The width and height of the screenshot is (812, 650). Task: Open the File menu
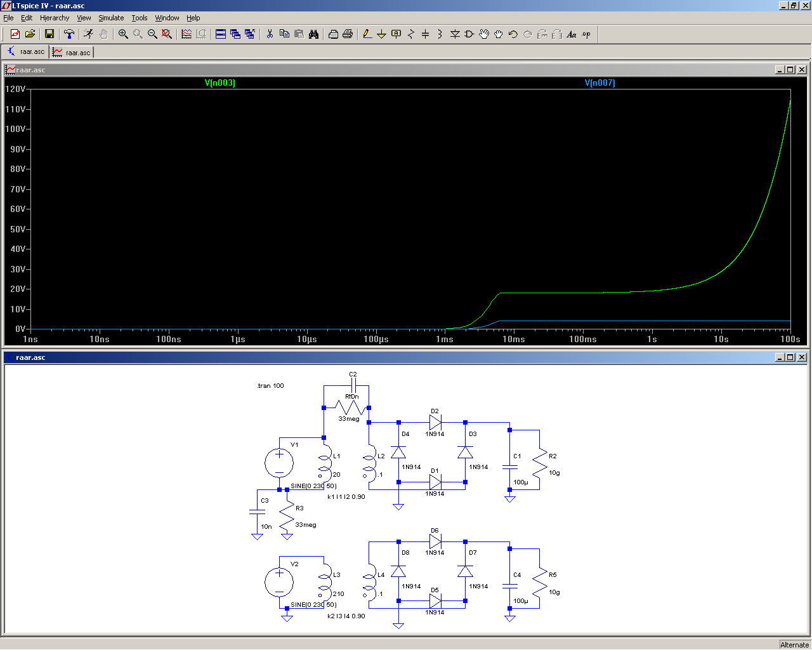click(x=9, y=18)
